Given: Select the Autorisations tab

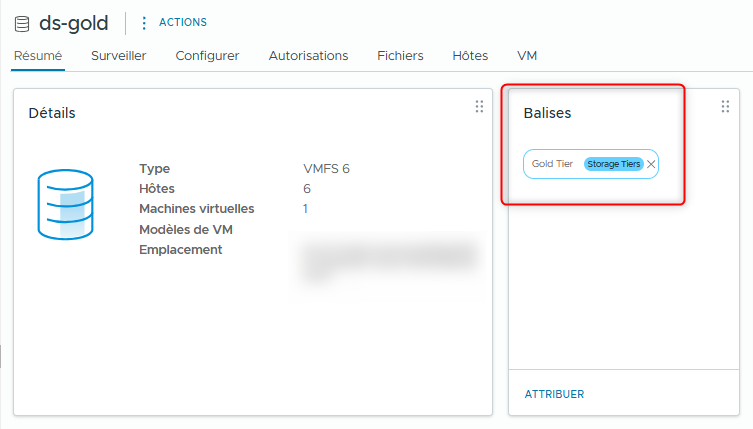Looking at the screenshot, I should [x=308, y=56].
